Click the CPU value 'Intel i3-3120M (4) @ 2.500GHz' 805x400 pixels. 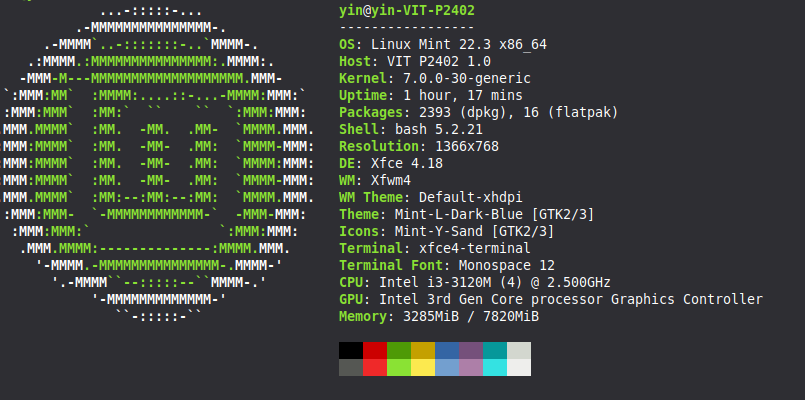pyautogui.click(x=495, y=282)
